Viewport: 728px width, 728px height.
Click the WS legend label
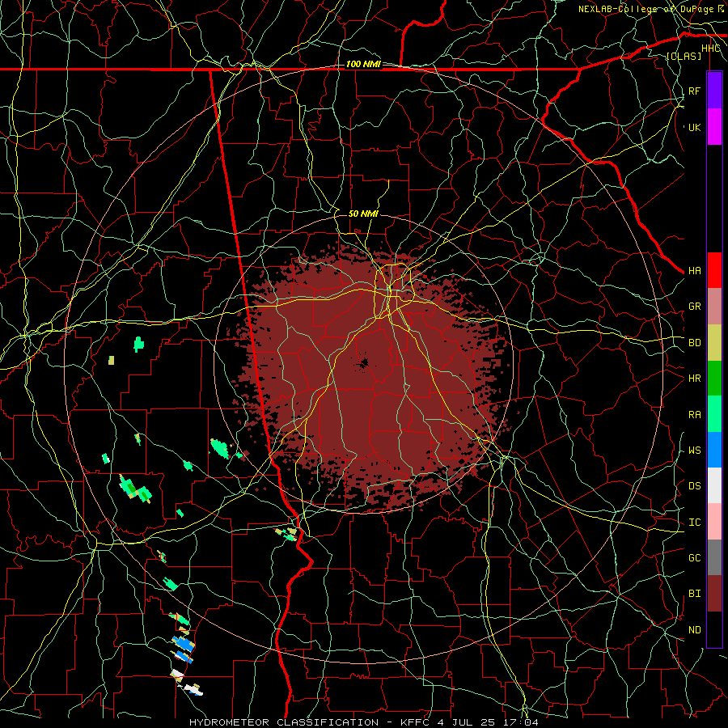pos(694,451)
